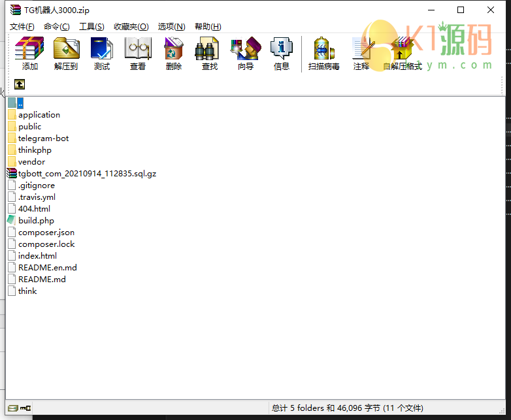This screenshot has width=511, height=420.
Task: Click the 删除 (Delete) icon
Action: click(x=173, y=48)
